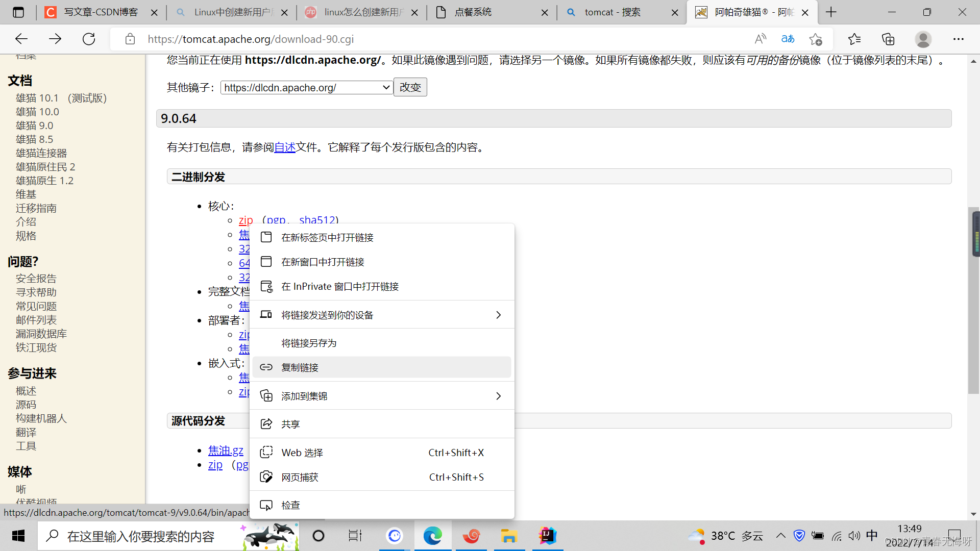
Task: Open the 雄猫 10.0 documentation link
Action: tap(37, 112)
